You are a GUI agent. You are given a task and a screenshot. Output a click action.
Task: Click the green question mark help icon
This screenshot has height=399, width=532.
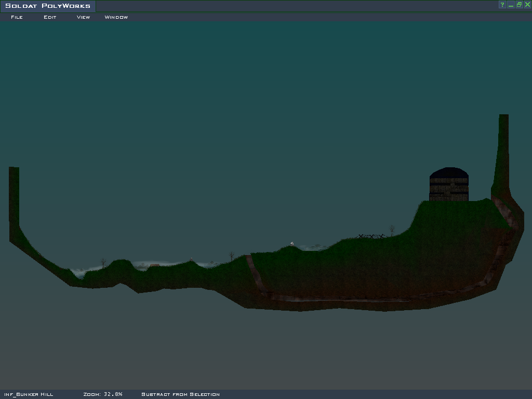[502, 5]
